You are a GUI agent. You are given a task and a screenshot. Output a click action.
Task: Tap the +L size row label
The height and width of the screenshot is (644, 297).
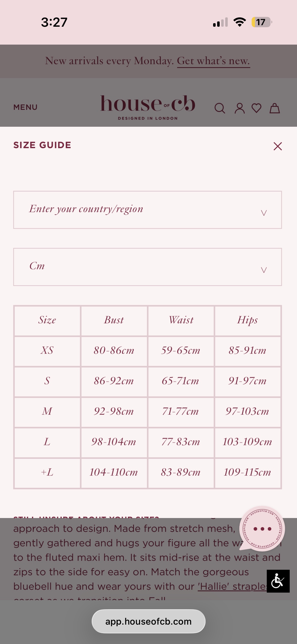click(x=47, y=472)
